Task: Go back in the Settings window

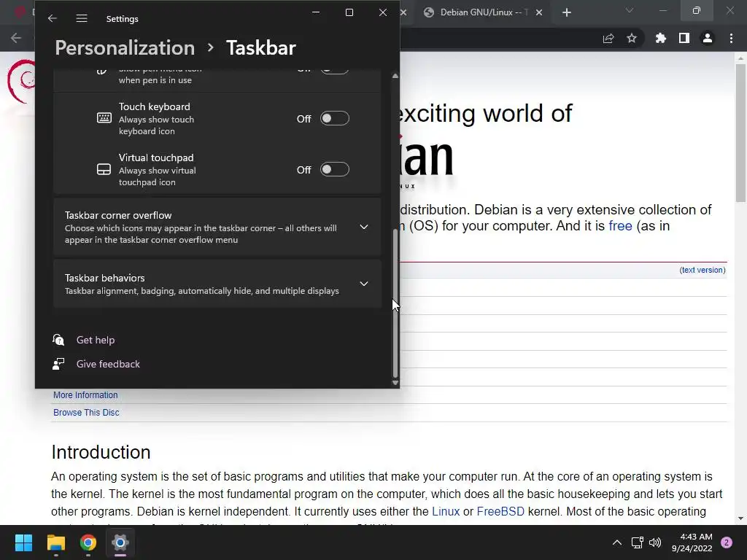Action: point(53,18)
